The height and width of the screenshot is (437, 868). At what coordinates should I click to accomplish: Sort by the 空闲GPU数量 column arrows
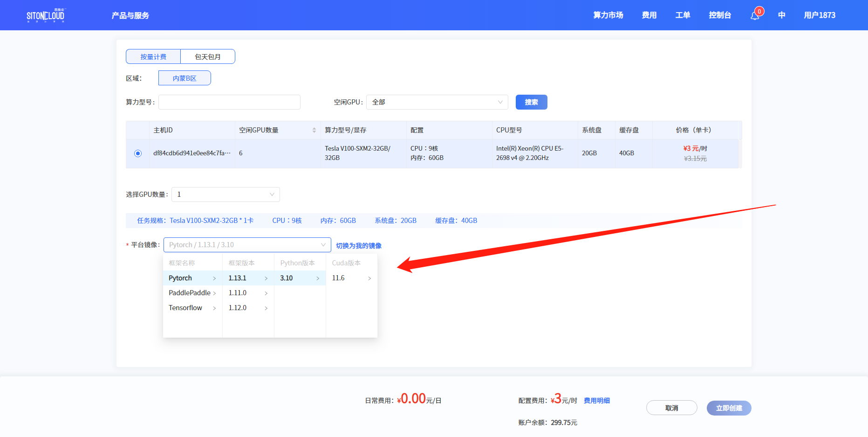pyautogui.click(x=314, y=130)
